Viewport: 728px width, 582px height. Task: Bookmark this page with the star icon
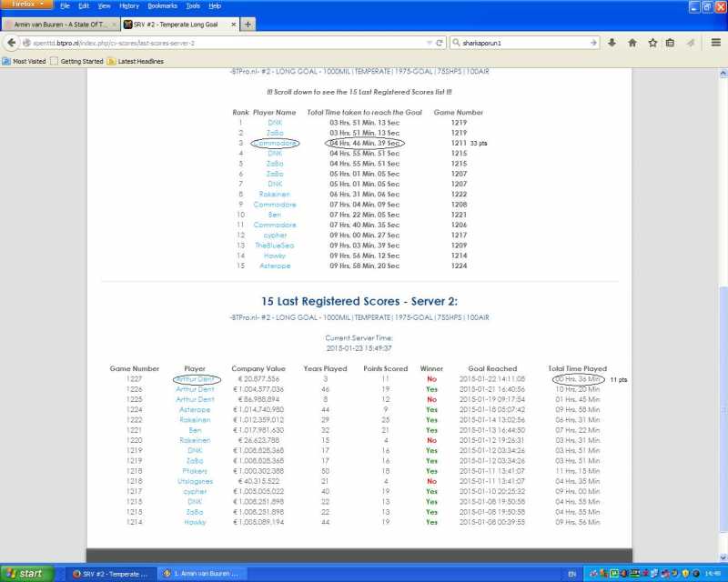tap(652, 43)
